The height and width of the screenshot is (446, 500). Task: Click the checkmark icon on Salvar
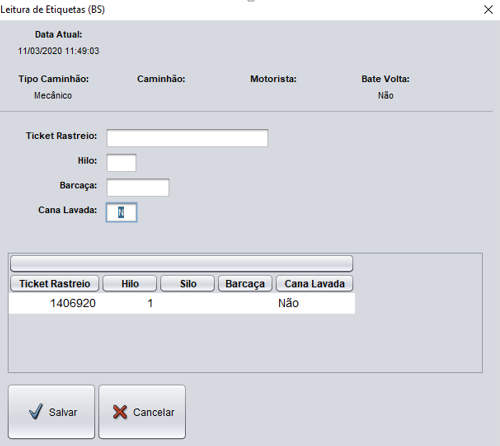point(36,411)
